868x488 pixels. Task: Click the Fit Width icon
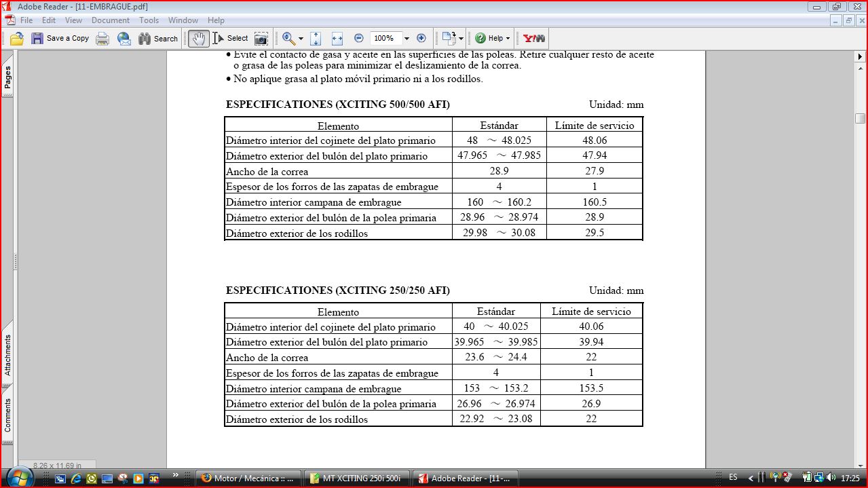tap(337, 39)
